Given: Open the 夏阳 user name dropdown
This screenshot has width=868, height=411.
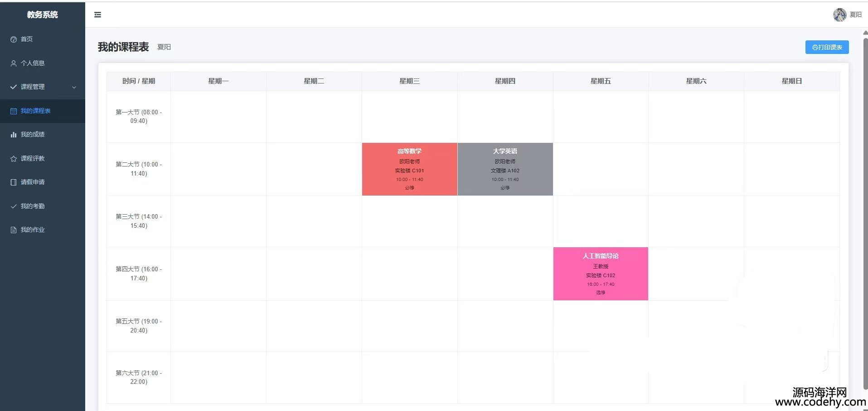Looking at the screenshot, I should tap(856, 15).
